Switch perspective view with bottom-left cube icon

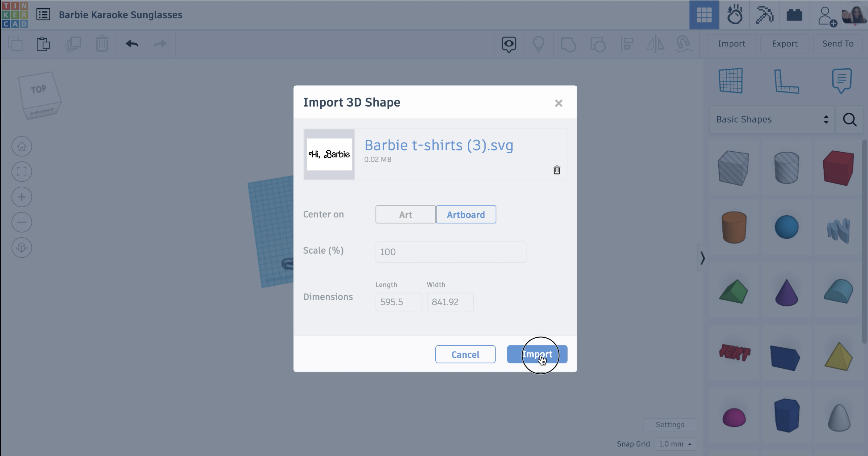coord(22,248)
